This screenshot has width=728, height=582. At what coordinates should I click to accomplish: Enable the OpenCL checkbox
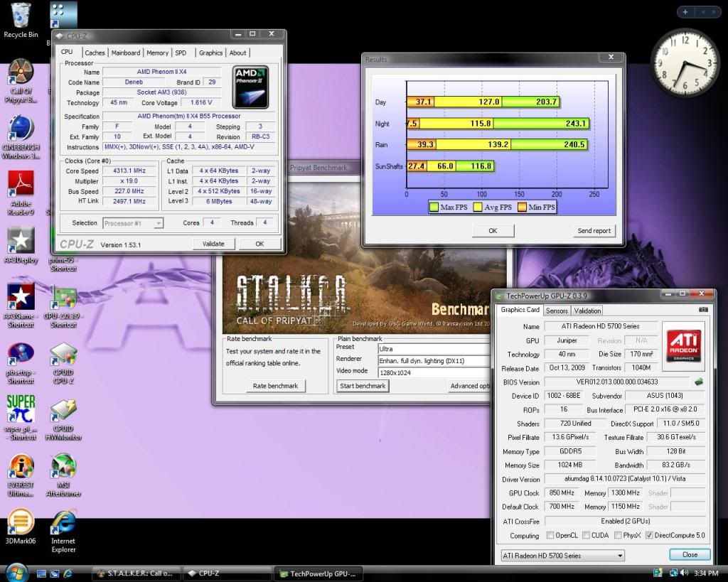point(550,535)
